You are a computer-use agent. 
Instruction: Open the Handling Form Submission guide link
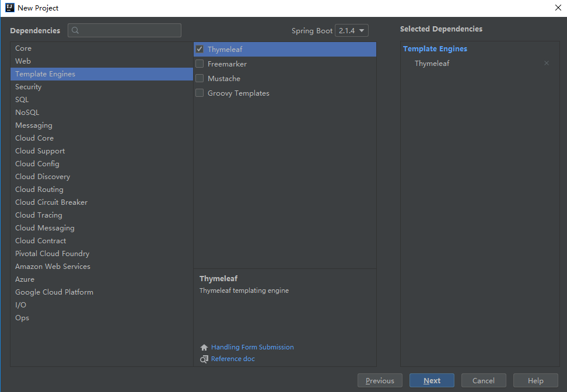(253, 347)
